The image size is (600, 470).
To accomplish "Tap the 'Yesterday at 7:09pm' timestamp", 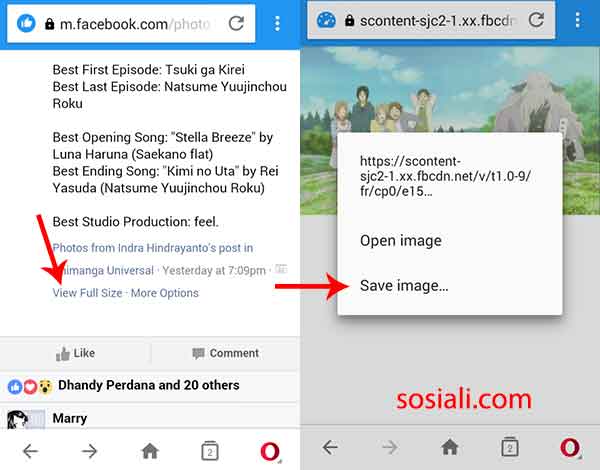I will (214, 270).
